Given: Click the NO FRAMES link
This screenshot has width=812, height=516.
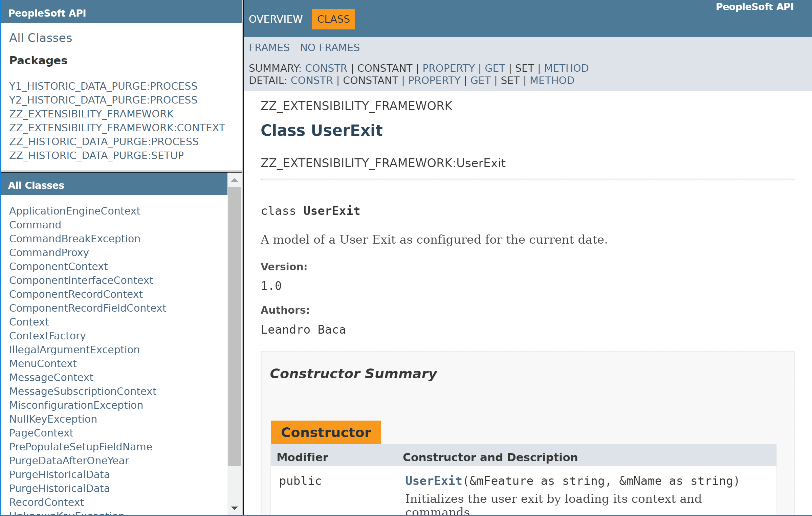Looking at the screenshot, I should (330, 48).
